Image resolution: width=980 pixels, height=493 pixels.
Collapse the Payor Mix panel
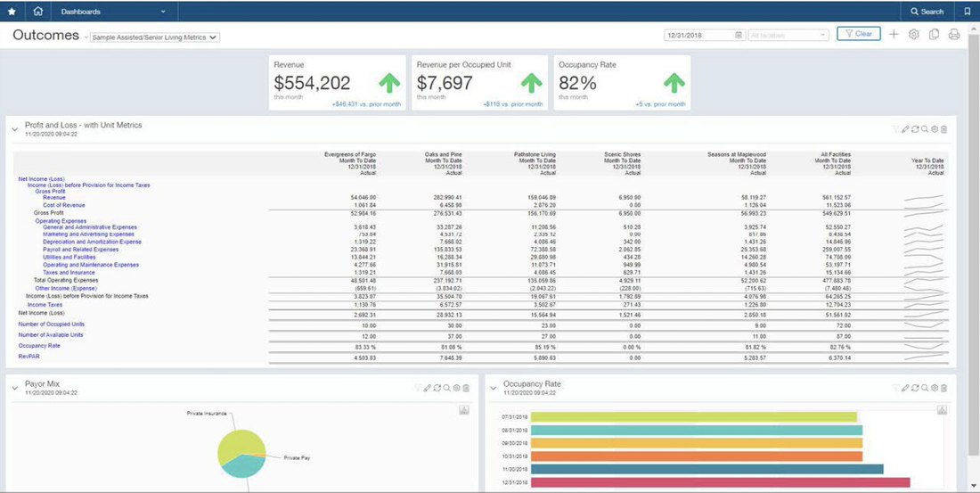click(15, 389)
